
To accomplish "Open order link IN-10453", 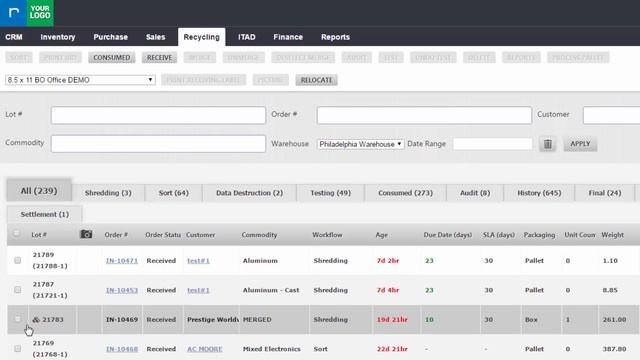I will (x=122, y=290).
